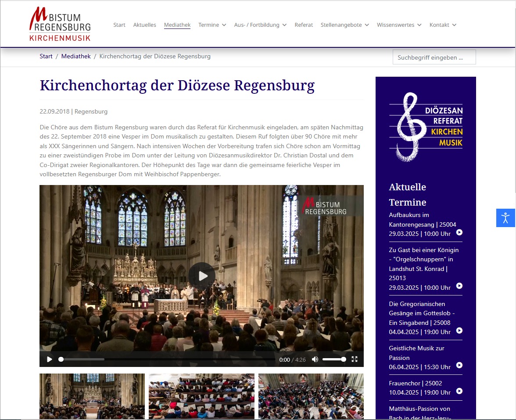Start playback with the video control bar play icon
This screenshot has height=420, width=516.
pyautogui.click(x=49, y=359)
